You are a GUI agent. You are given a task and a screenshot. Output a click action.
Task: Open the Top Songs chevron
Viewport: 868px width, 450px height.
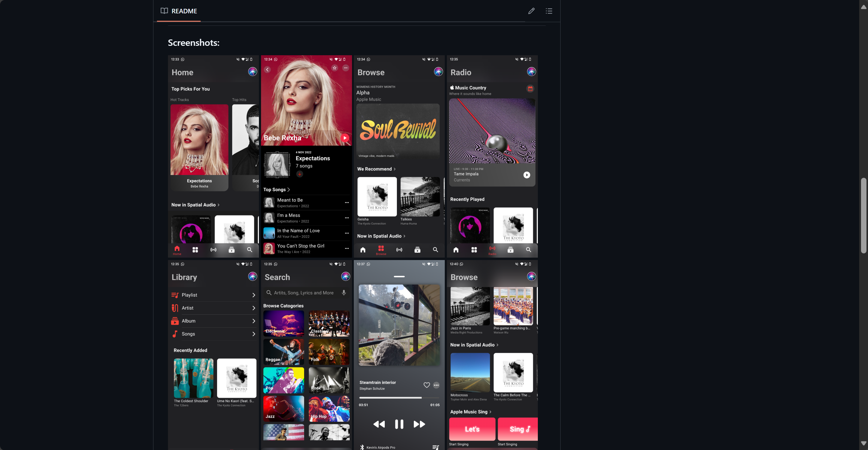288,190
